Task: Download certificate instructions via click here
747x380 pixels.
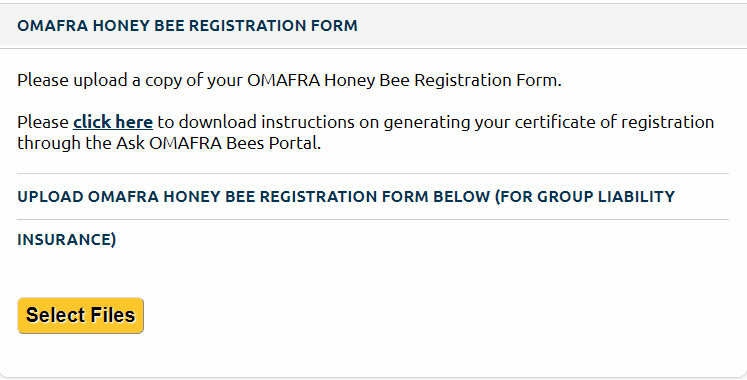Action: [x=113, y=122]
